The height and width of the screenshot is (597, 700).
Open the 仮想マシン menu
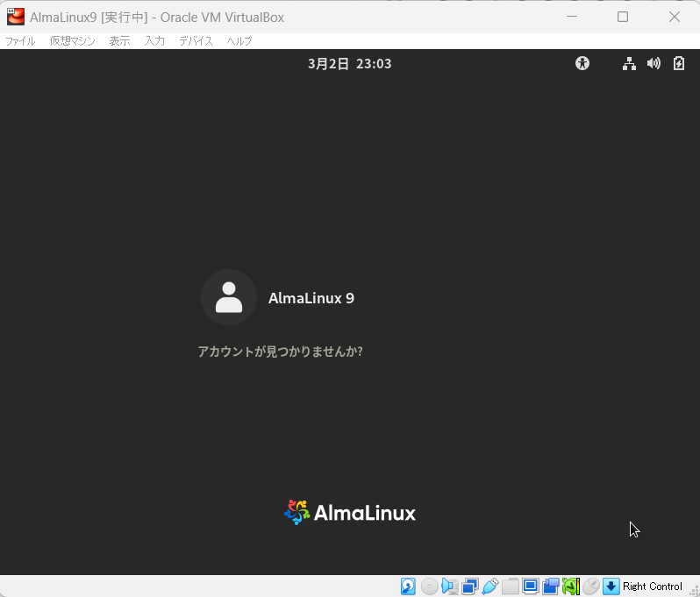[72, 41]
